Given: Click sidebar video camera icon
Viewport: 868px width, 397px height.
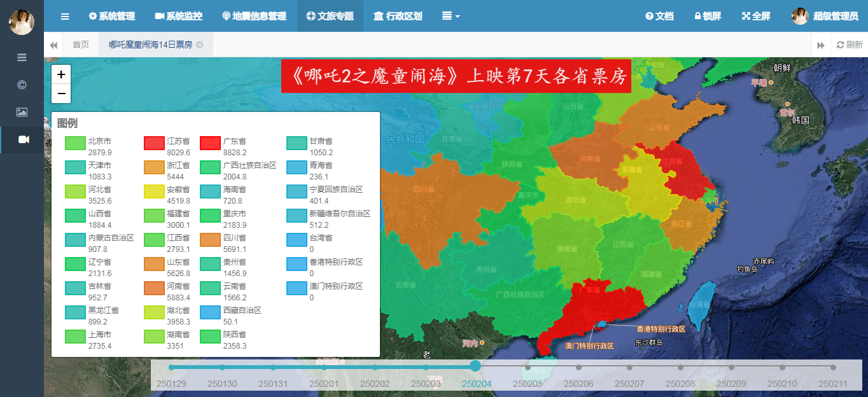Looking at the screenshot, I should (x=23, y=139).
